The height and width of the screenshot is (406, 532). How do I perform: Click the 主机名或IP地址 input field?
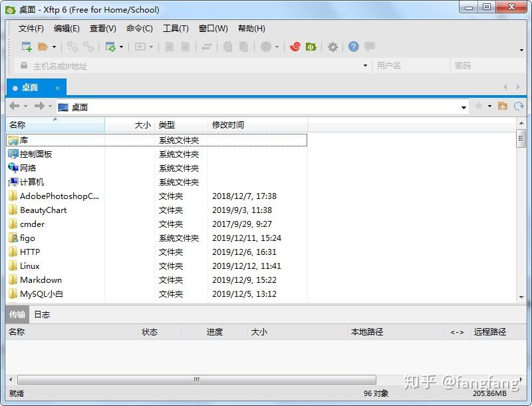(133, 66)
